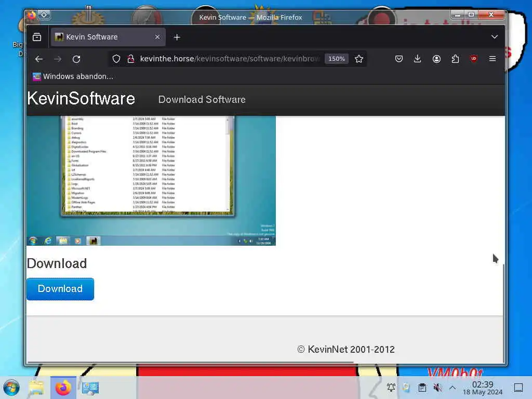Expand the list all tabs chevron
The image size is (532, 399).
click(495, 37)
